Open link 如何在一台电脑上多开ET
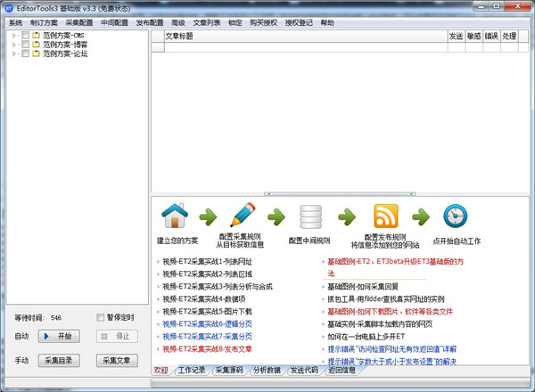 pos(366,337)
